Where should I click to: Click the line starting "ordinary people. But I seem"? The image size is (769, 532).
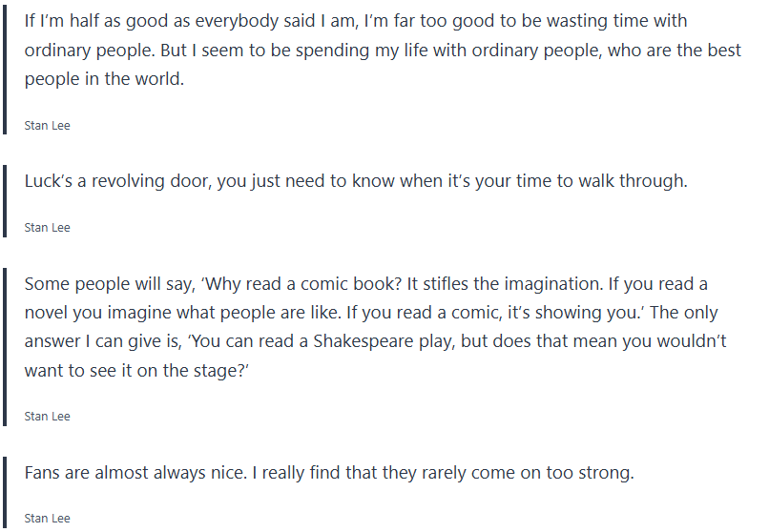(x=382, y=51)
